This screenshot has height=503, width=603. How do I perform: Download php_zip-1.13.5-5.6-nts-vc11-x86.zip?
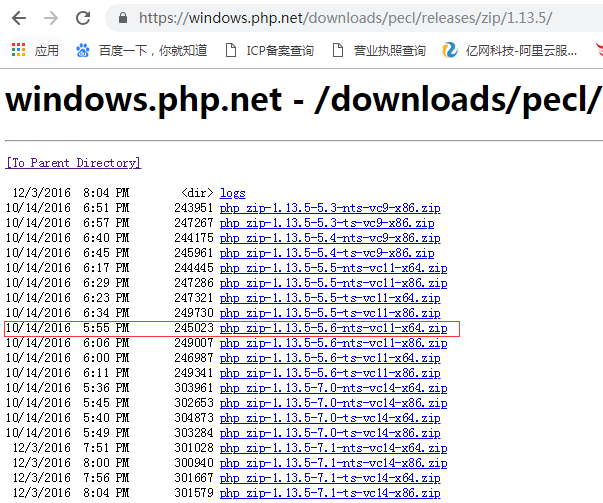tap(333, 343)
